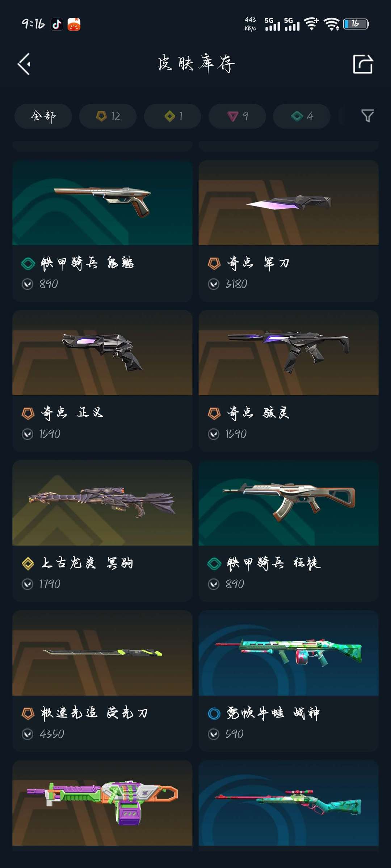View 上古龙炎 冥驹 dragon rifle image
The height and width of the screenshot is (868, 391).
click(102, 503)
